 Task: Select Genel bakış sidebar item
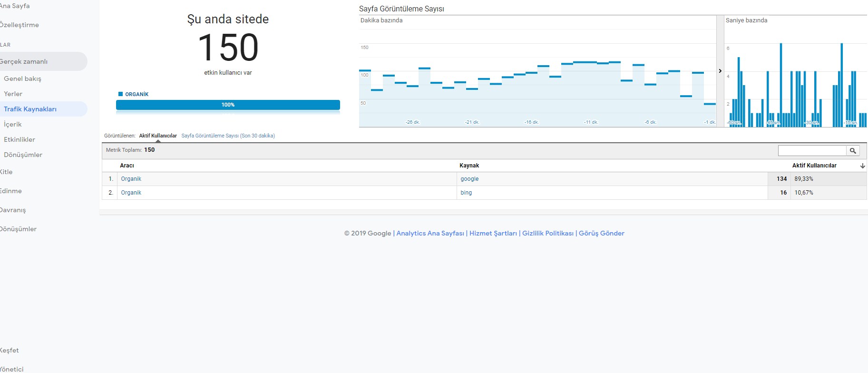(x=22, y=79)
